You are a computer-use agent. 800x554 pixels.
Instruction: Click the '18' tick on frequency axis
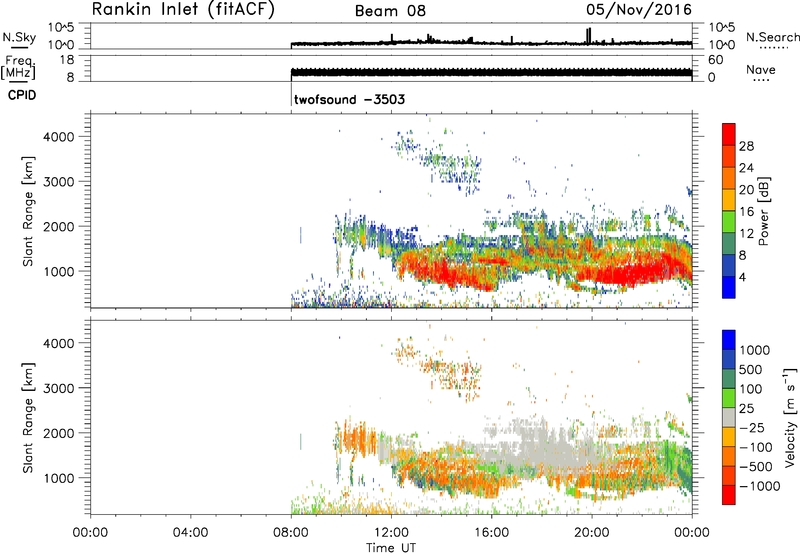point(68,60)
